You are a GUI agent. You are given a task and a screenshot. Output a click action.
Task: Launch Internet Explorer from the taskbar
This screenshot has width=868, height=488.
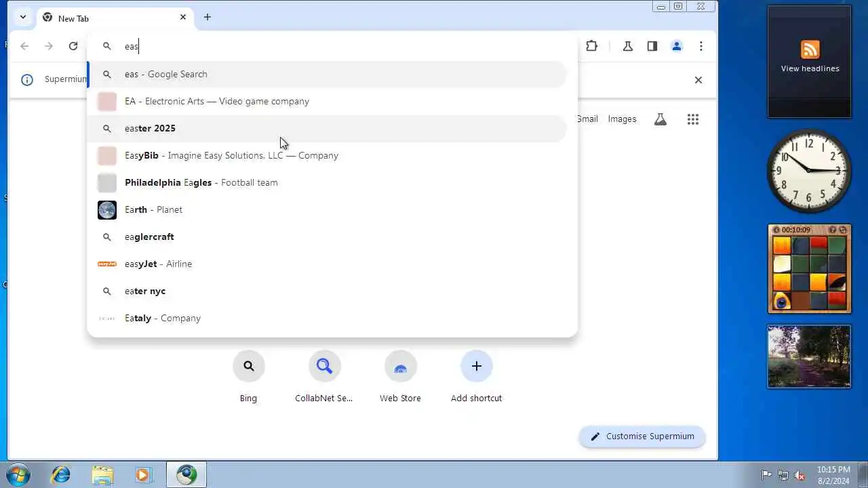pos(61,474)
